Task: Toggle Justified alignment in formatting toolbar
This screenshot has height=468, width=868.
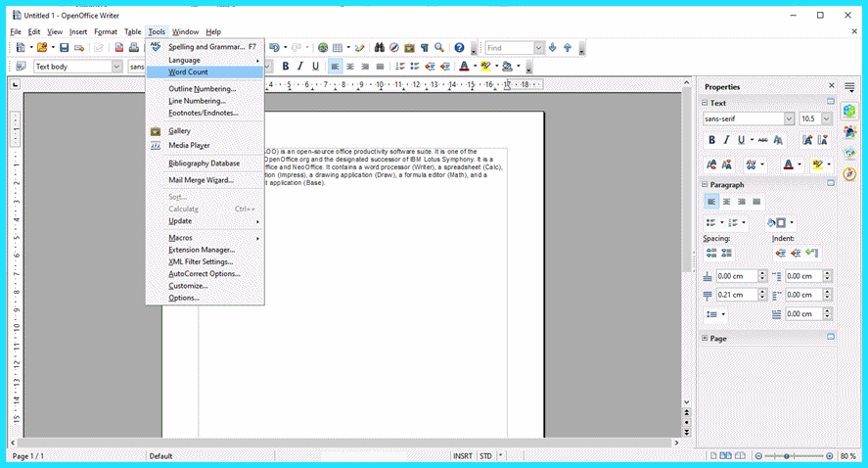Action: click(x=380, y=67)
